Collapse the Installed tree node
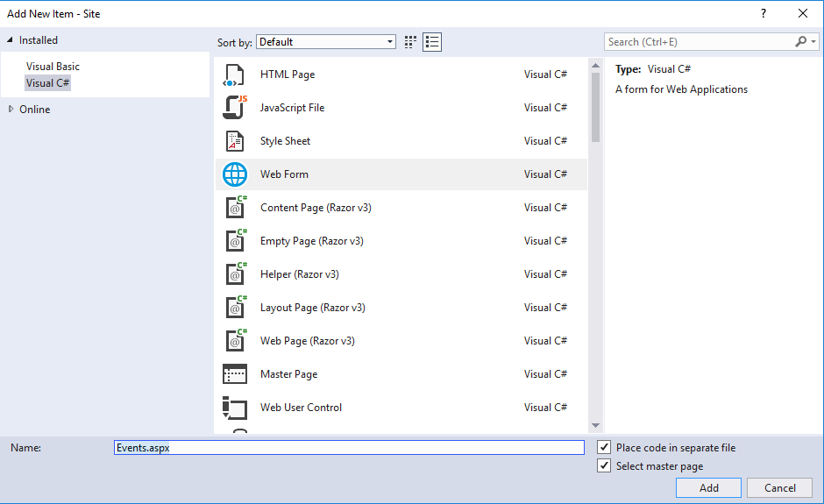 pyautogui.click(x=11, y=40)
